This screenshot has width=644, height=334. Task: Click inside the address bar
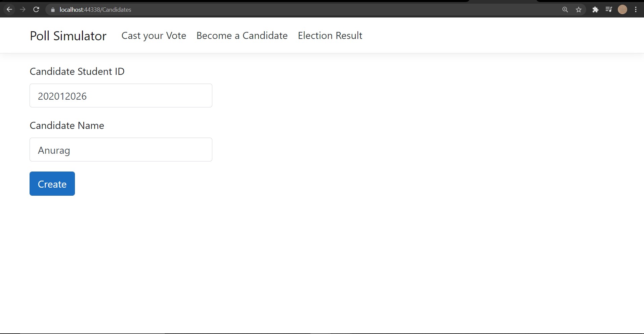pyautogui.click(x=202, y=9)
